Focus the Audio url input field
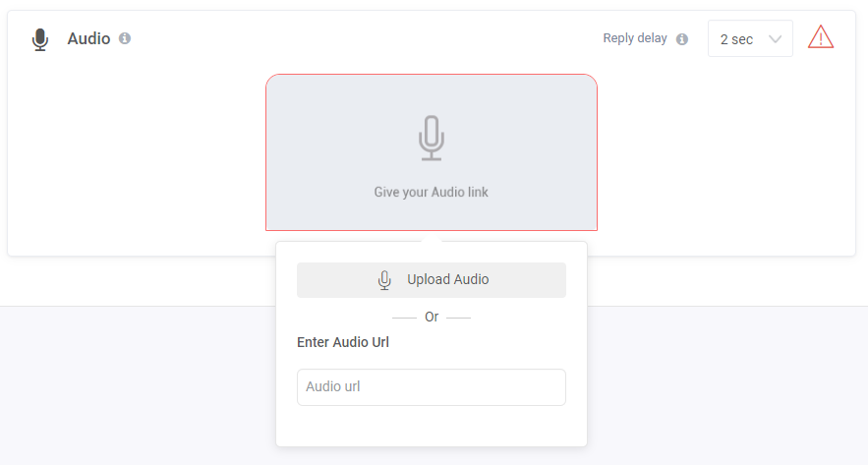868x465 pixels. click(x=432, y=387)
